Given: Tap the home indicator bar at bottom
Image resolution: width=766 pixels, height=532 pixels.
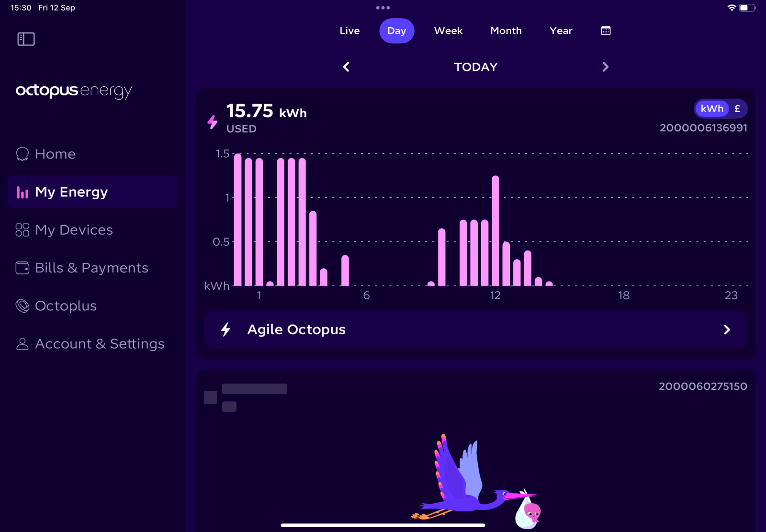Looking at the screenshot, I should coord(383,525).
